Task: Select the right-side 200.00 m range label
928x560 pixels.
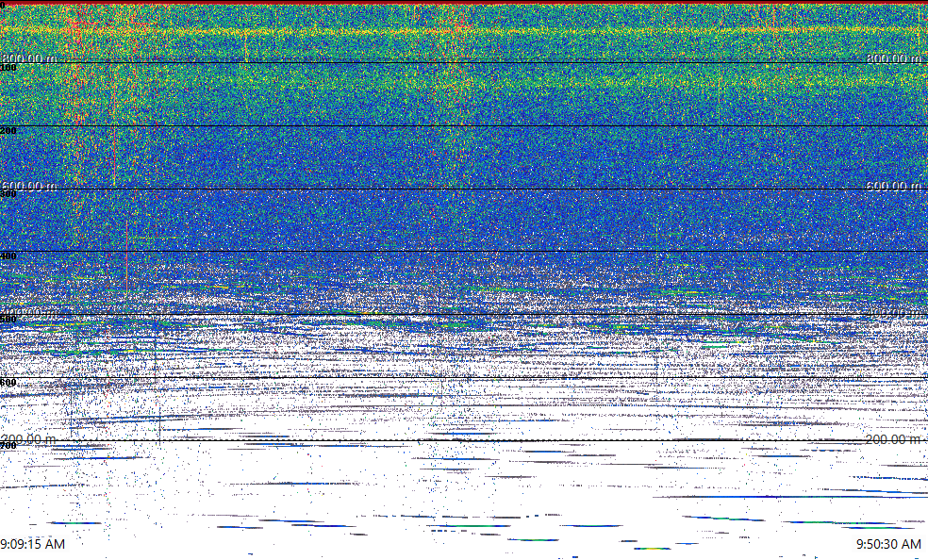Action: click(894, 439)
